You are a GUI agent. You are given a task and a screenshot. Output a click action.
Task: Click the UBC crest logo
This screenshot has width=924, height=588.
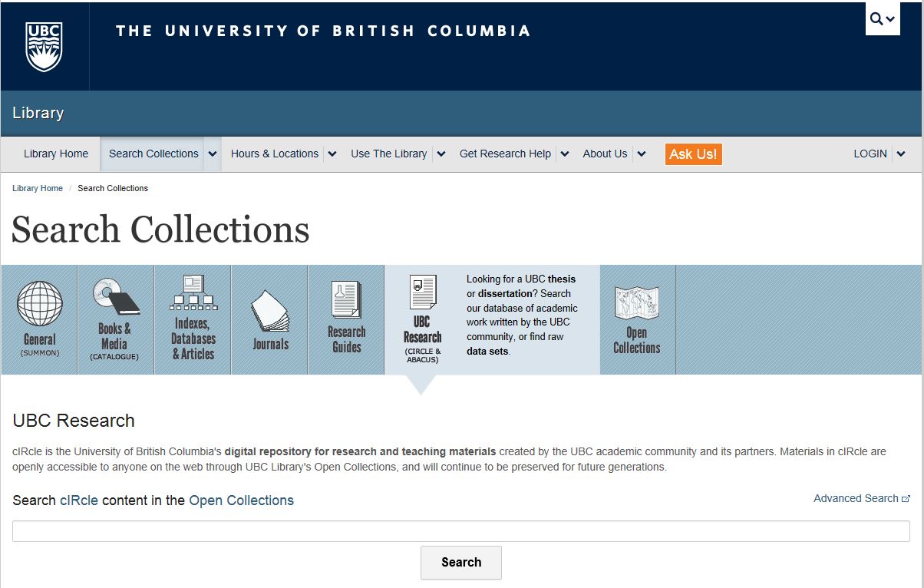click(x=44, y=46)
